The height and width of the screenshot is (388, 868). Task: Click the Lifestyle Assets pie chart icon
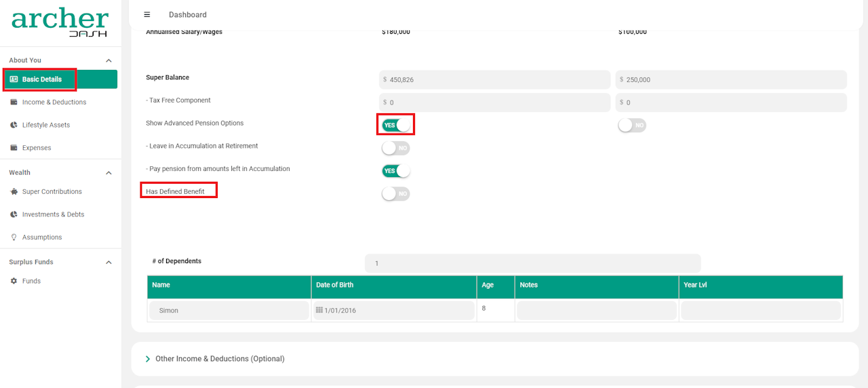coord(14,125)
